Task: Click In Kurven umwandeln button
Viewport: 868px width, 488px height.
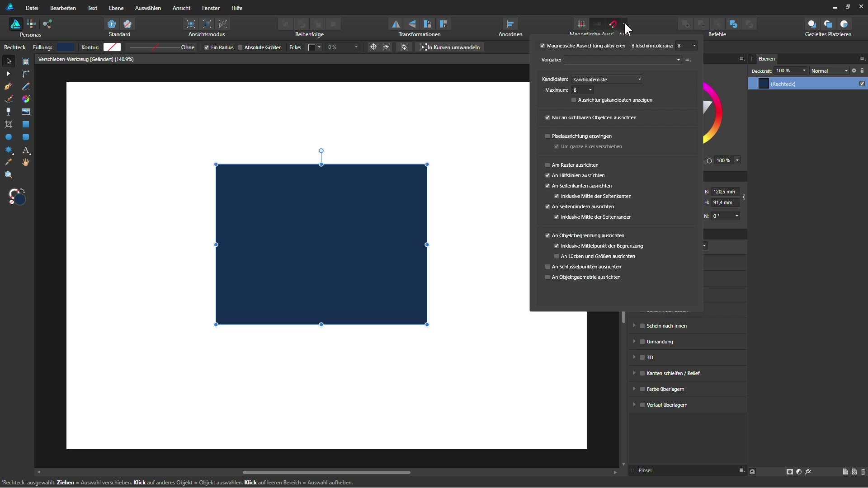Action: (450, 47)
